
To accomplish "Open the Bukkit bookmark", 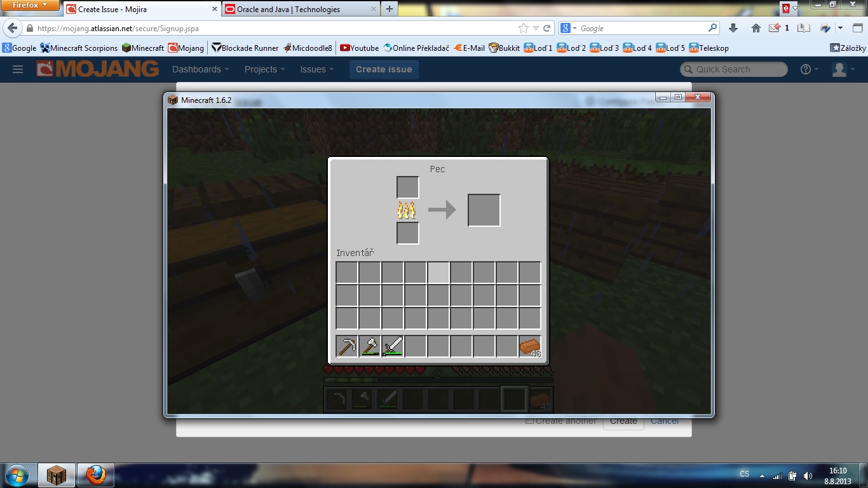I will point(504,48).
